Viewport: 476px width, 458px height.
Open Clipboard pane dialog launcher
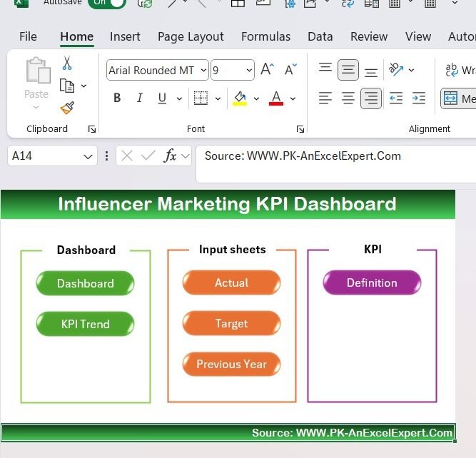pos(92,130)
